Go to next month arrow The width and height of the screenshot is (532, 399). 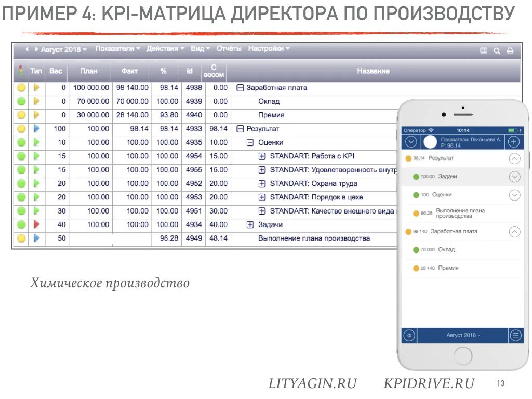point(36,49)
